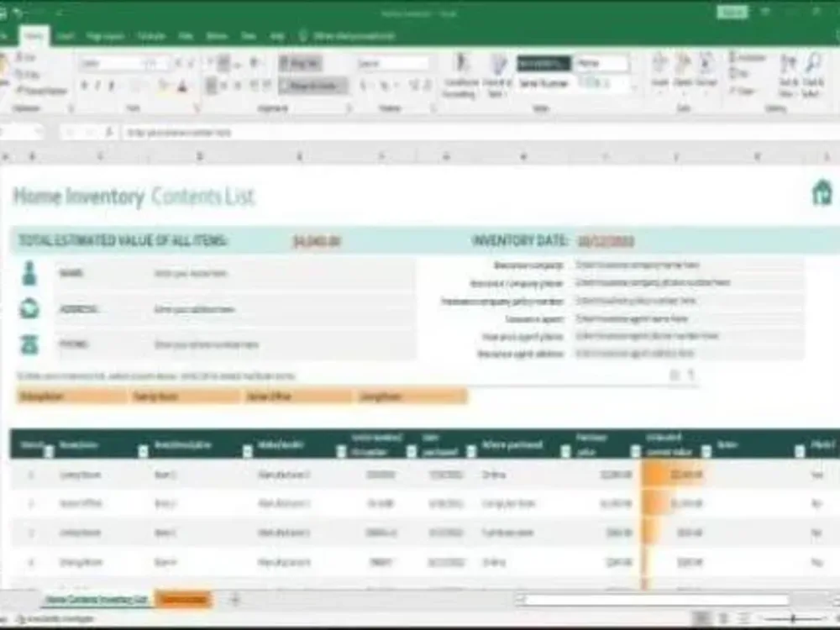Viewport: 840px width, 630px height.
Task: Toggle Bold formatting
Action: click(84, 86)
